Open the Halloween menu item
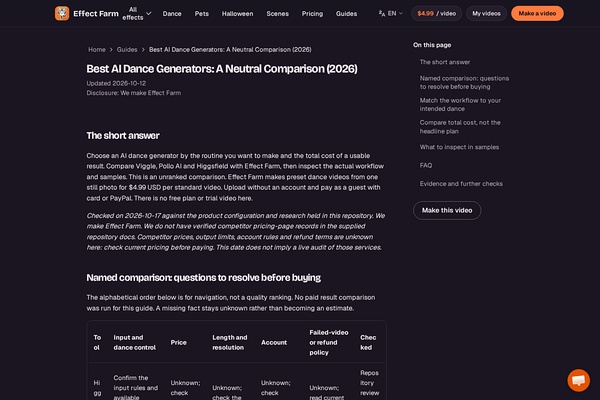Screen dimensions: 600x400 tap(237, 13)
